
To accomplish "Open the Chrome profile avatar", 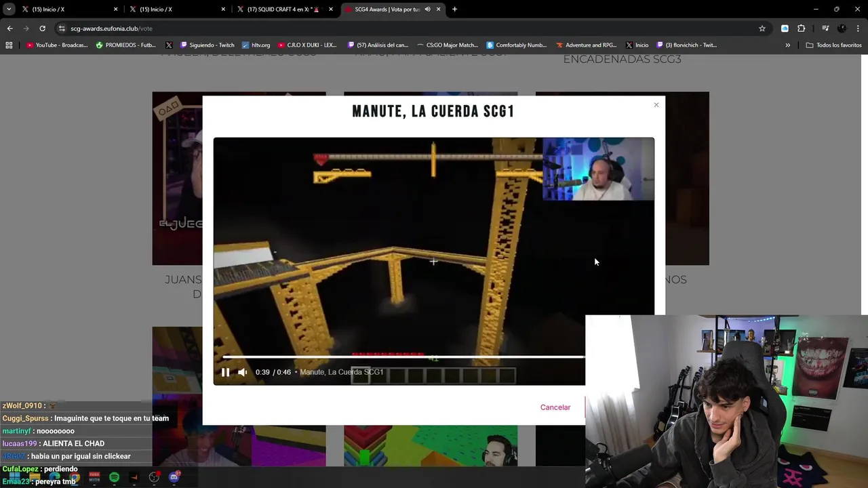I will [x=842, y=28].
